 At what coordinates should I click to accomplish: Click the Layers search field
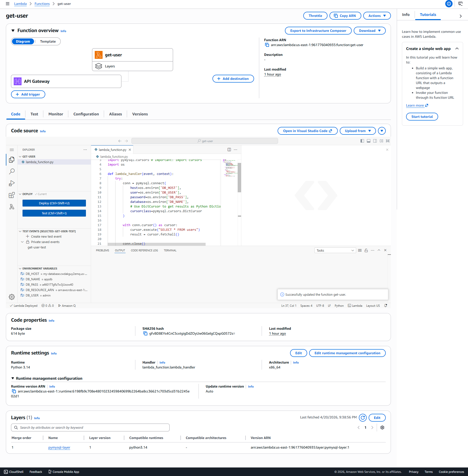(x=90, y=427)
